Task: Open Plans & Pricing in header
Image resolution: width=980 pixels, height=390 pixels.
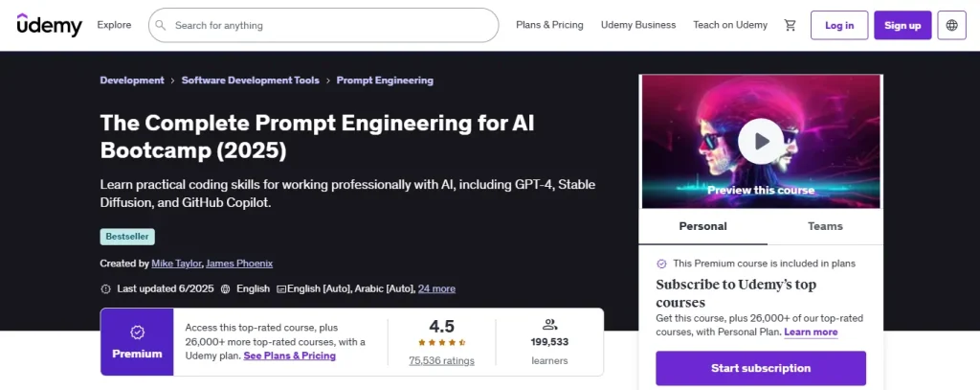Action: click(x=549, y=25)
